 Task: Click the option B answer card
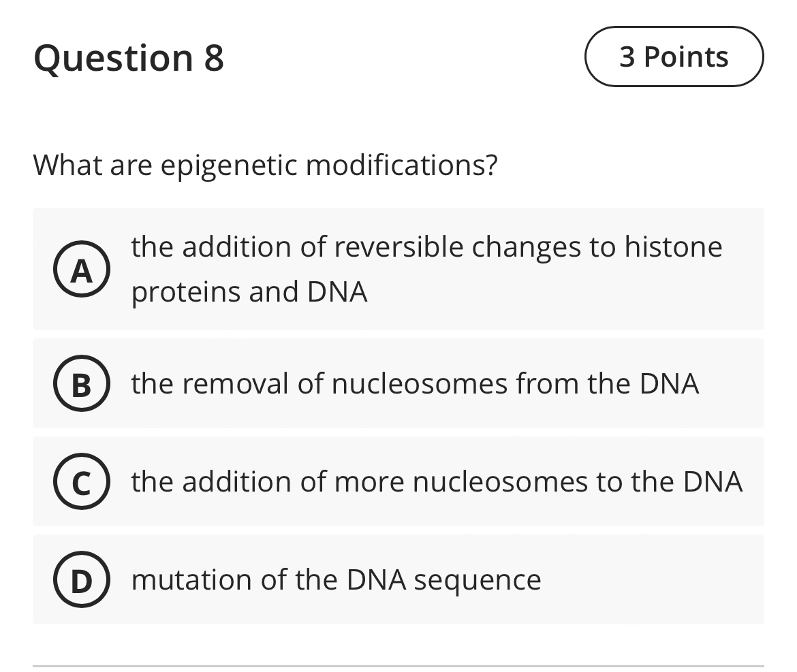[398, 383]
